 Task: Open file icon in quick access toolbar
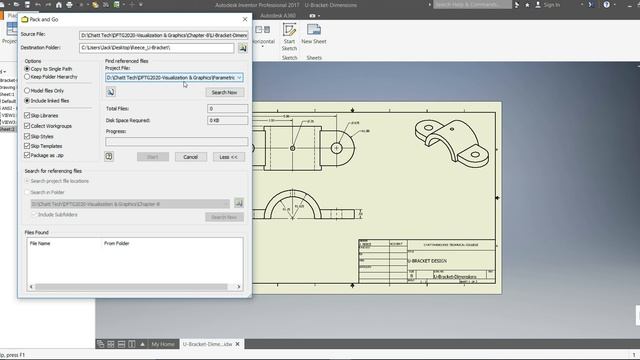17,4
